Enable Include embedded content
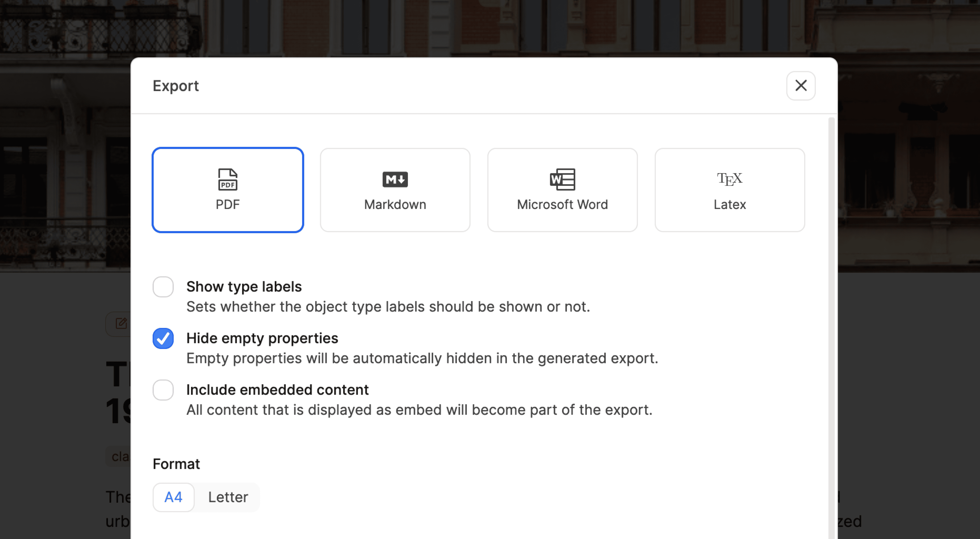Image resolution: width=980 pixels, height=539 pixels. (163, 390)
